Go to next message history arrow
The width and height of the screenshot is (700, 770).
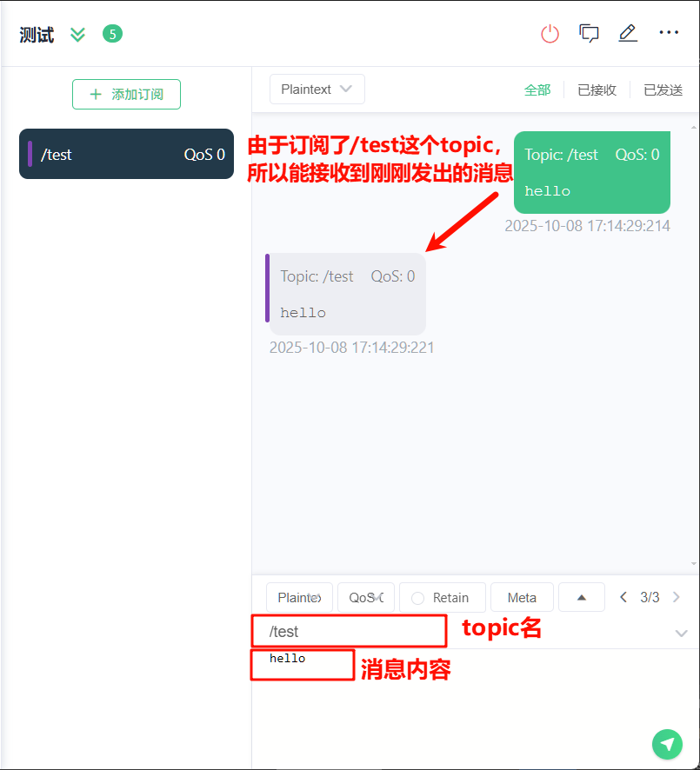pyautogui.click(x=677, y=597)
